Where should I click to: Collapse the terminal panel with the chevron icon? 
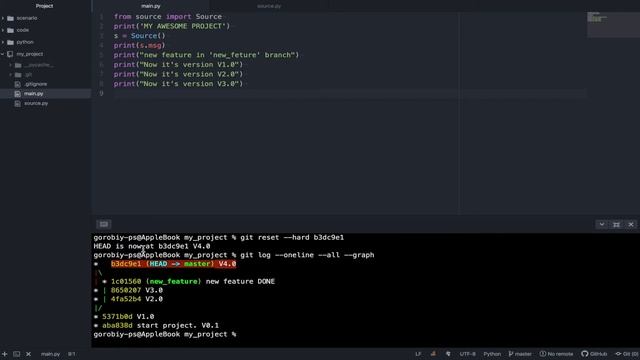602,224
